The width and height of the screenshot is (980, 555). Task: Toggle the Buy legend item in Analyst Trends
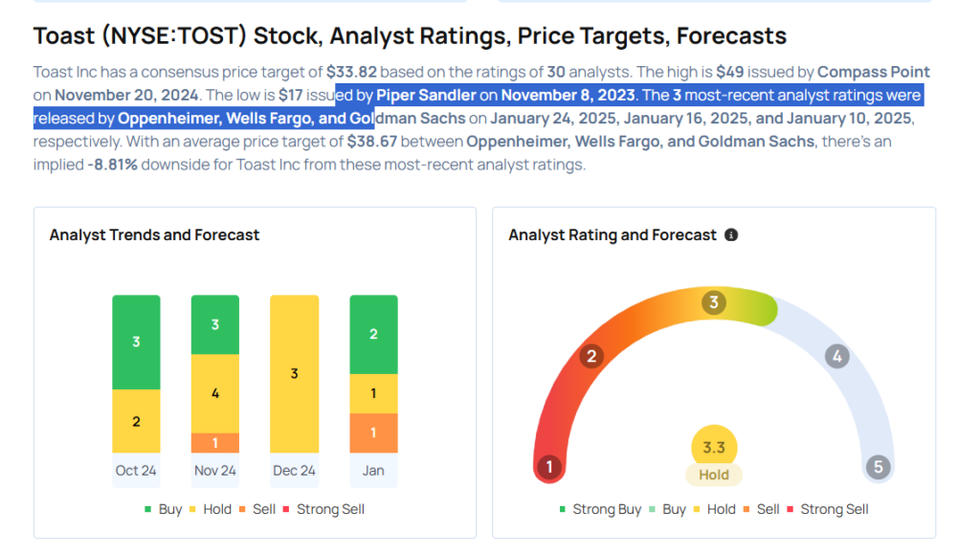(163, 509)
